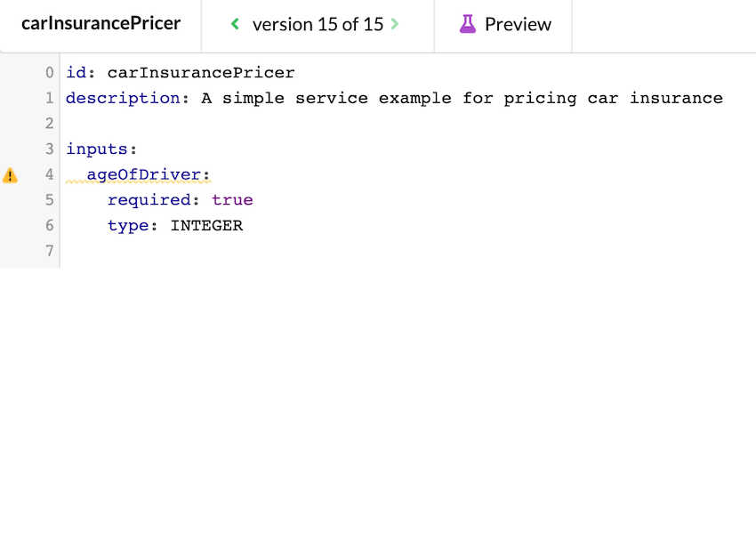756x556 pixels.
Task: Click the 'inputs' key on line 3
Action: pyautogui.click(x=96, y=149)
